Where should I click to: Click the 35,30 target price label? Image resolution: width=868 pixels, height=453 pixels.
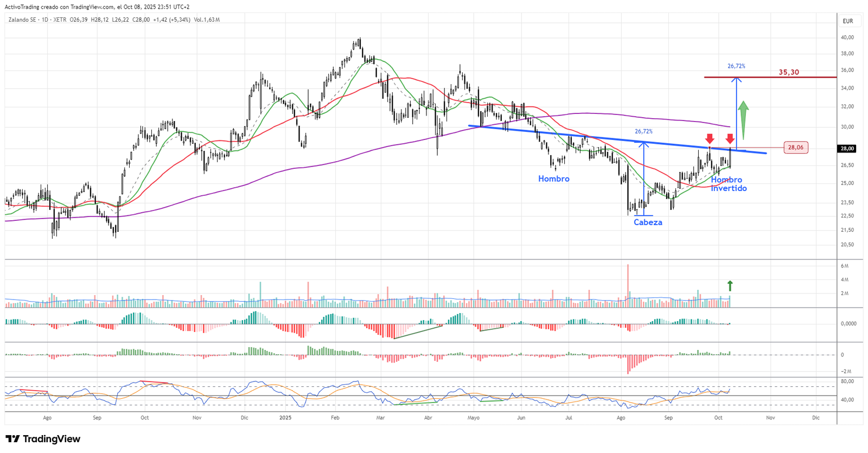click(788, 72)
